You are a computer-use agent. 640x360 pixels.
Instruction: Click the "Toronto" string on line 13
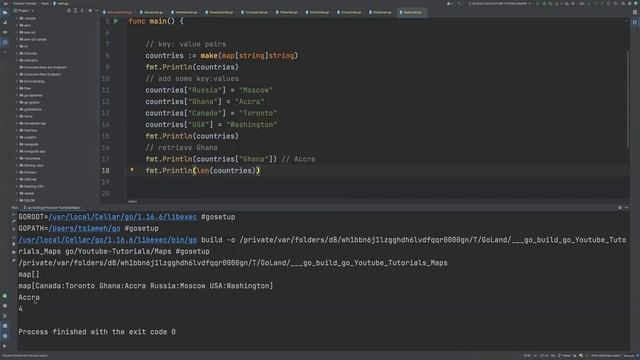[258, 113]
